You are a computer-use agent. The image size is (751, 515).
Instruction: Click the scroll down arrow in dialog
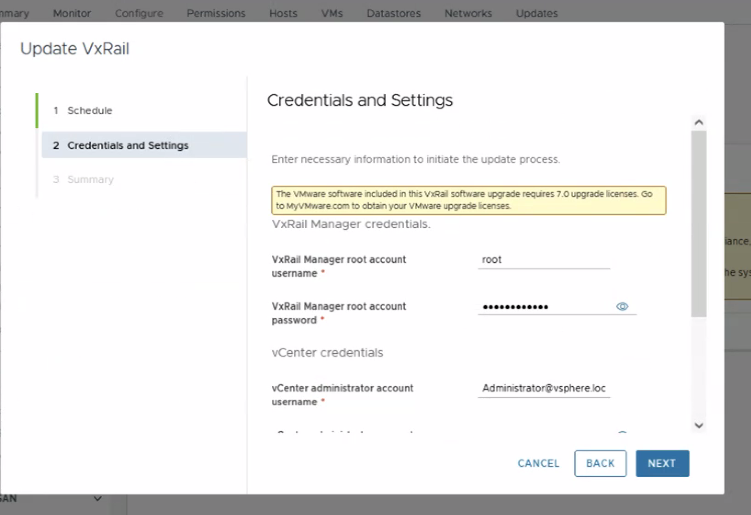tap(699, 425)
